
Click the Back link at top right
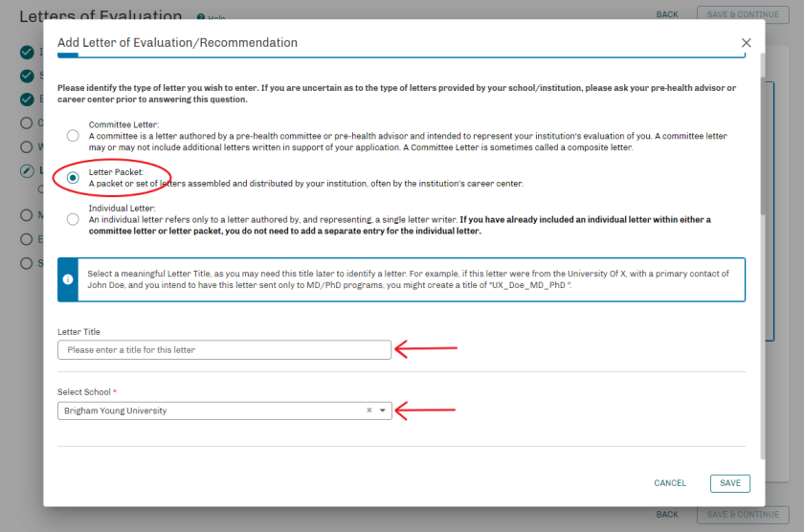[x=667, y=14]
